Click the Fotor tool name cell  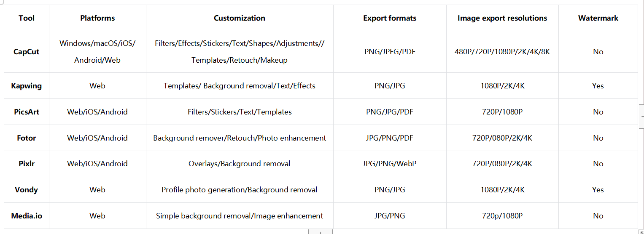click(x=27, y=138)
